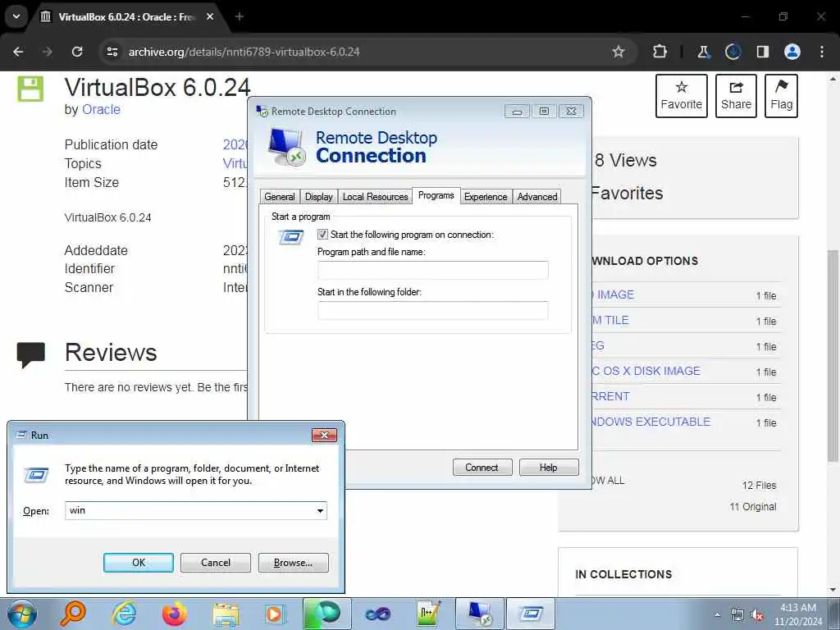840x630 pixels.
Task: Open the 11 Original files link
Action: pyautogui.click(x=753, y=507)
